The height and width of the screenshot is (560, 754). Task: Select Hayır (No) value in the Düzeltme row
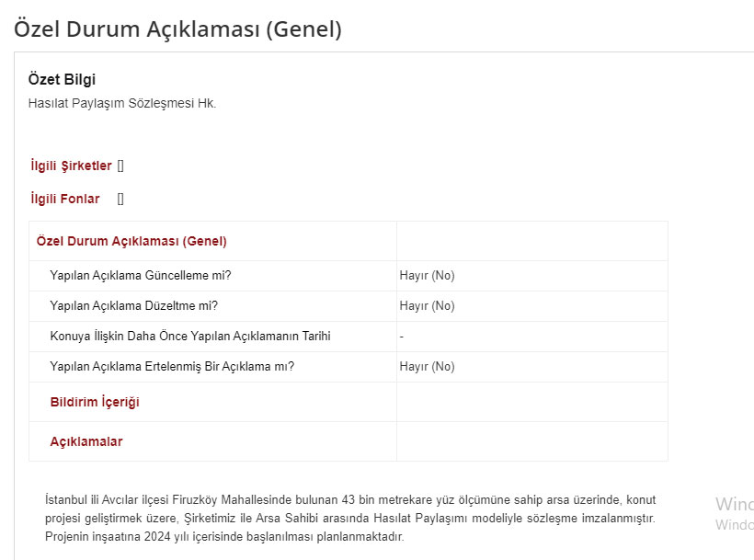coord(427,305)
